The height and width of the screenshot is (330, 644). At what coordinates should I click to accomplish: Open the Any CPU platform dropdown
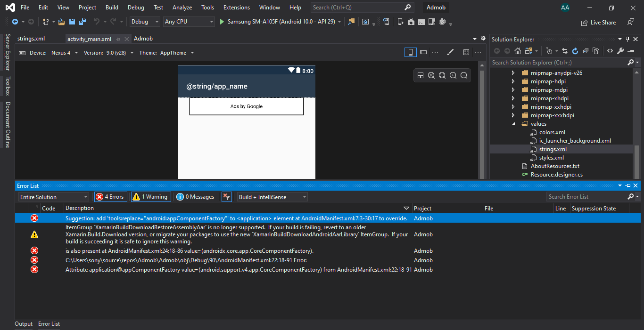click(189, 22)
